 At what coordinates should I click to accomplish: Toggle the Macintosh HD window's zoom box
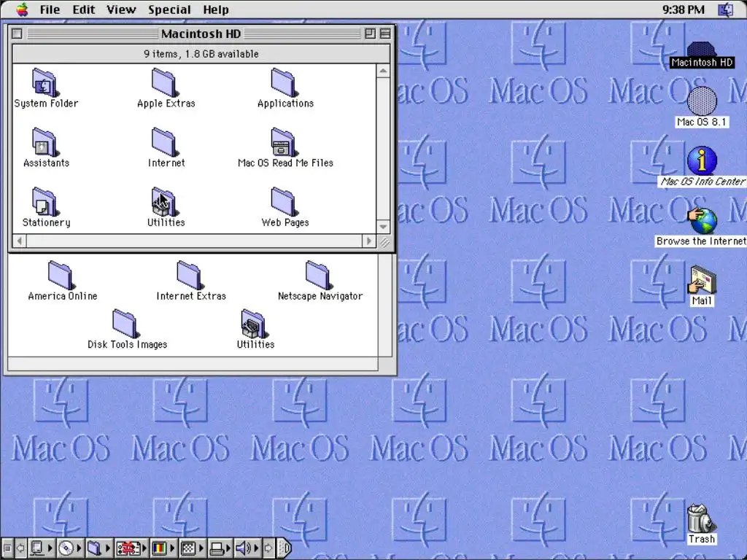click(370, 34)
